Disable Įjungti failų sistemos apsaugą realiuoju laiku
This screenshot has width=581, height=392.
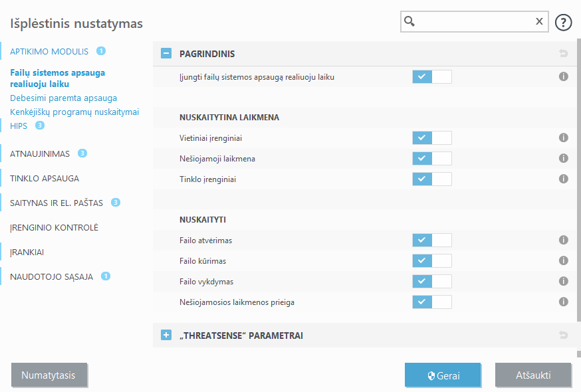pos(430,76)
